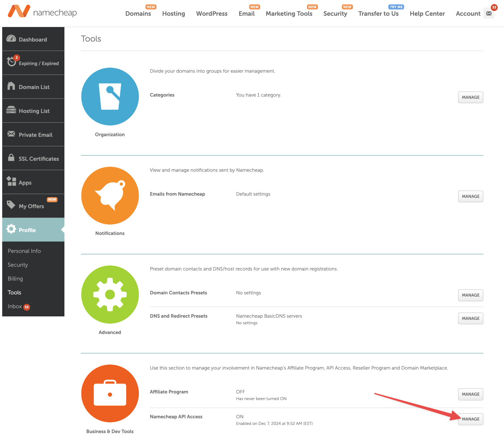504x440 pixels.
Task: Click the orange Notifications bell icon
Action: 110,196
